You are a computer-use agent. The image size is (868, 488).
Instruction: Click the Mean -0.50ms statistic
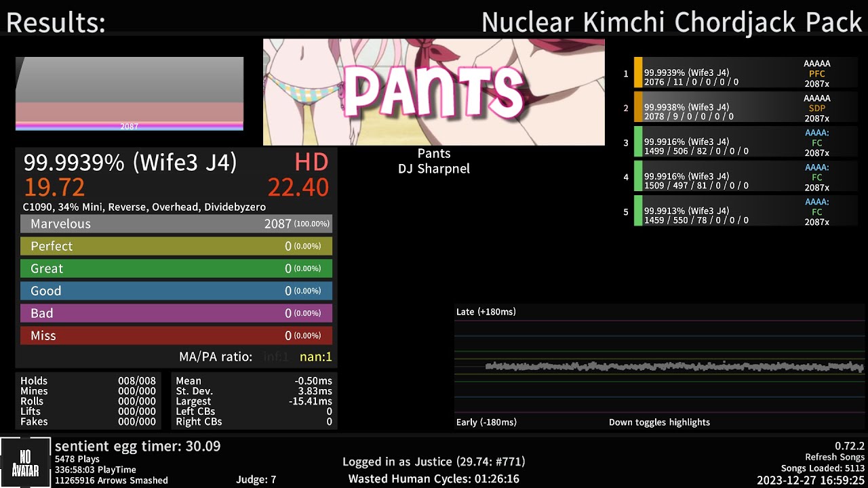coord(254,381)
